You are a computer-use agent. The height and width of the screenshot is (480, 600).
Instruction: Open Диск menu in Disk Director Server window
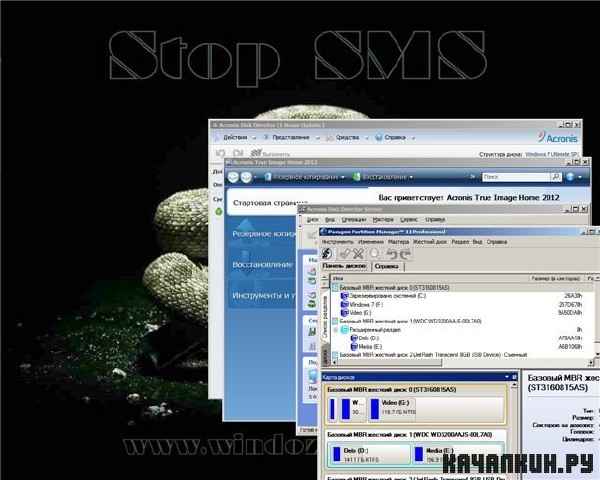coord(313,220)
